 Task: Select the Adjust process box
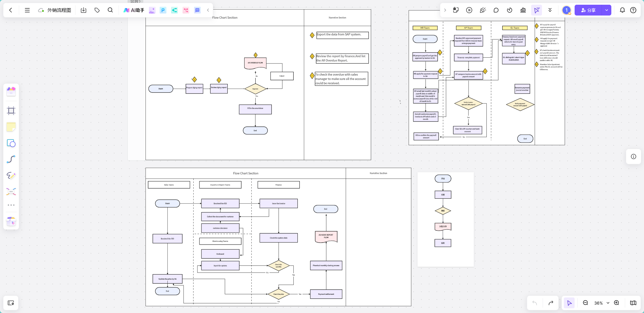(x=282, y=76)
